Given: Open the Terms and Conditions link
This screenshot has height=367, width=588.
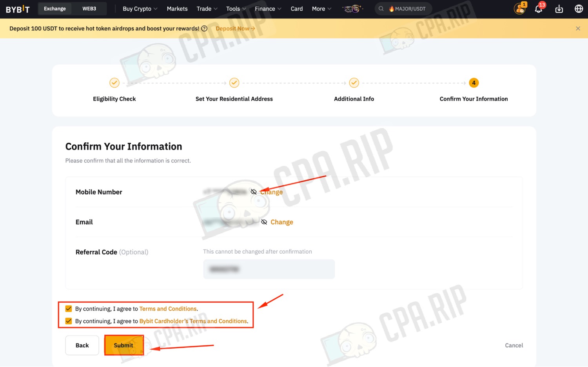Looking at the screenshot, I should pyautogui.click(x=168, y=309).
